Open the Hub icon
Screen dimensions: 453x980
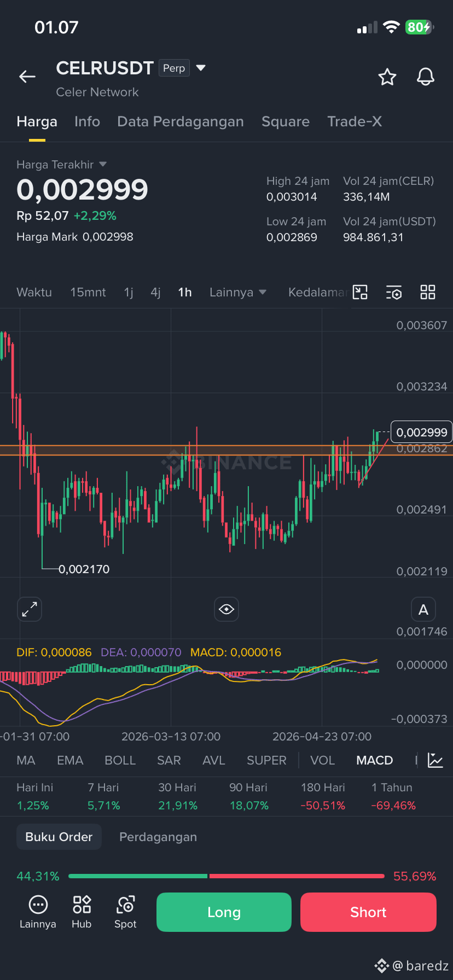point(82,912)
